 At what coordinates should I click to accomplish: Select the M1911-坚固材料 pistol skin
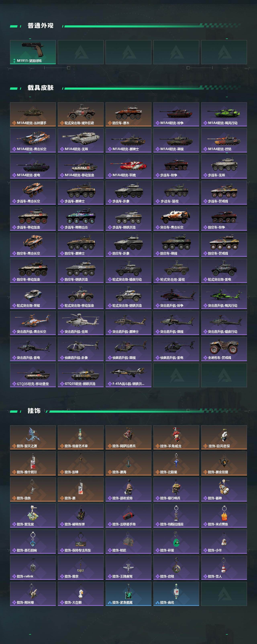coord(33,52)
